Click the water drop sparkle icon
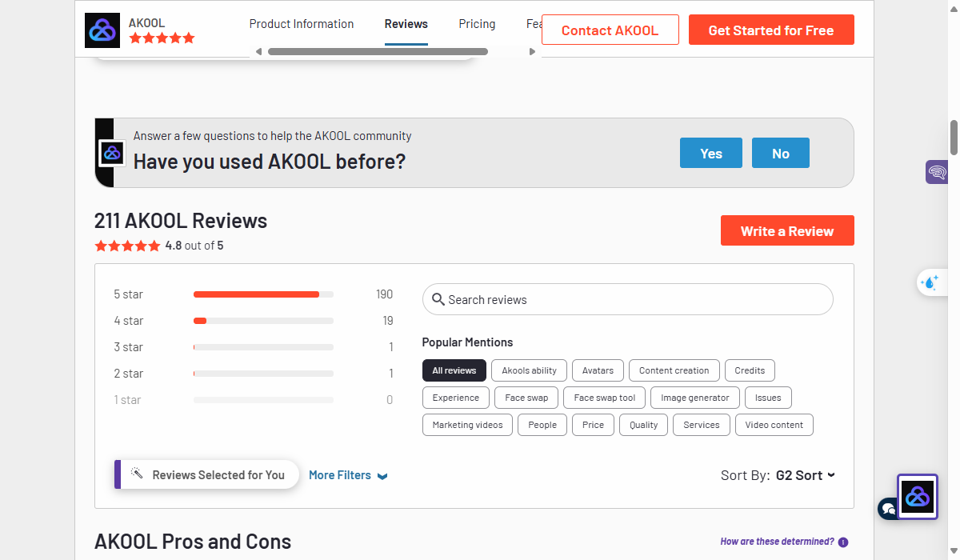Screen dimensions: 960x560 tap(930, 282)
